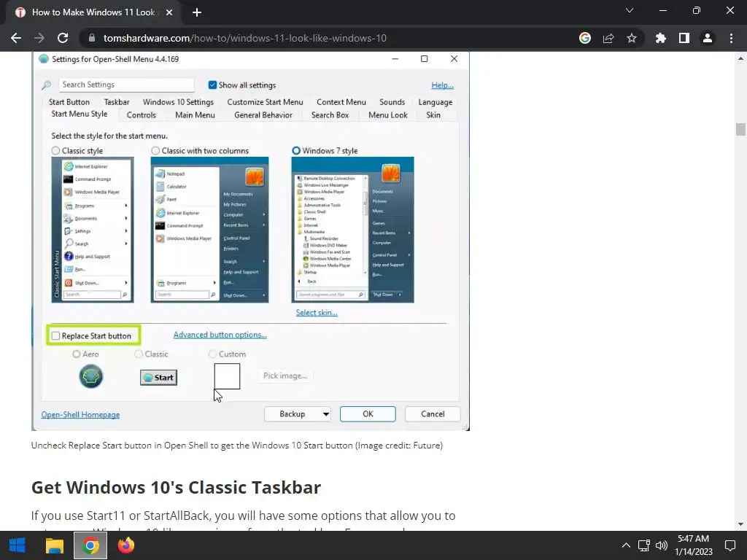747x560 pixels.
Task: Visit the 'Open-Shell Homepage' link
Action: pyautogui.click(x=80, y=414)
